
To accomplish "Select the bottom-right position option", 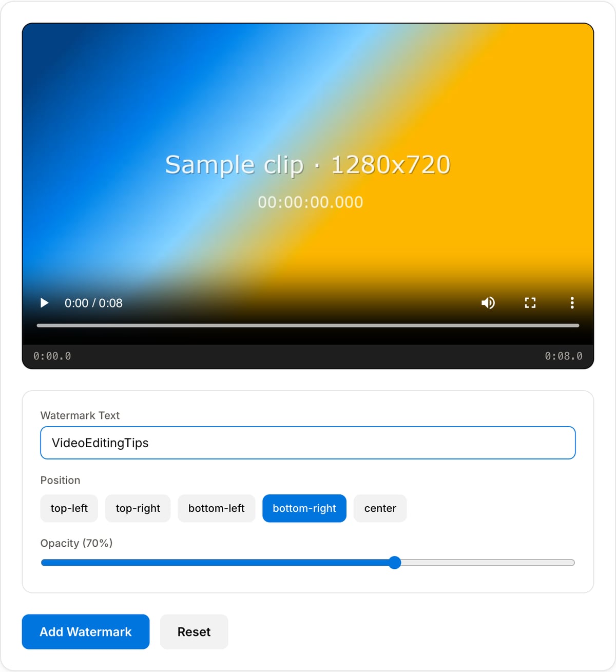I will [x=304, y=508].
